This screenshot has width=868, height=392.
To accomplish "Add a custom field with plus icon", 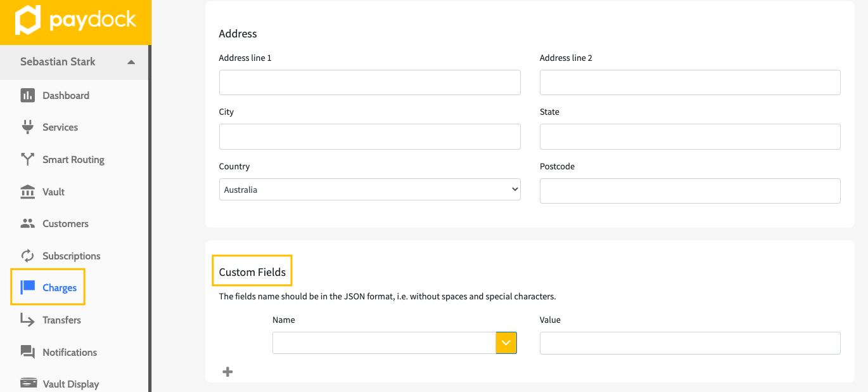I will (x=227, y=372).
